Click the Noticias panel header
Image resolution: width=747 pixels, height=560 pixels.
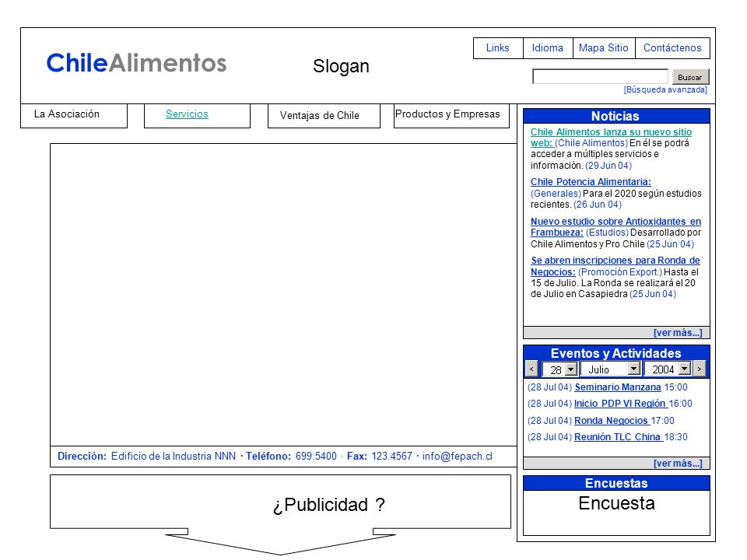point(616,116)
